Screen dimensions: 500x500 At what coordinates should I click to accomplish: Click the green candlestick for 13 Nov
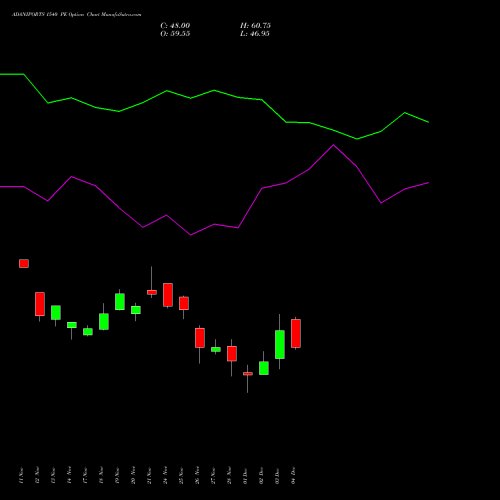56,313
